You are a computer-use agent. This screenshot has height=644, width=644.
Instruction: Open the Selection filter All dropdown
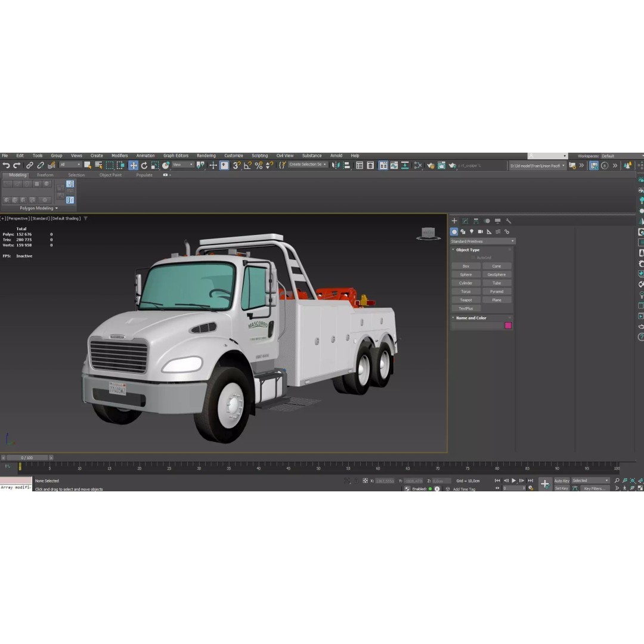pyautogui.click(x=70, y=165)
